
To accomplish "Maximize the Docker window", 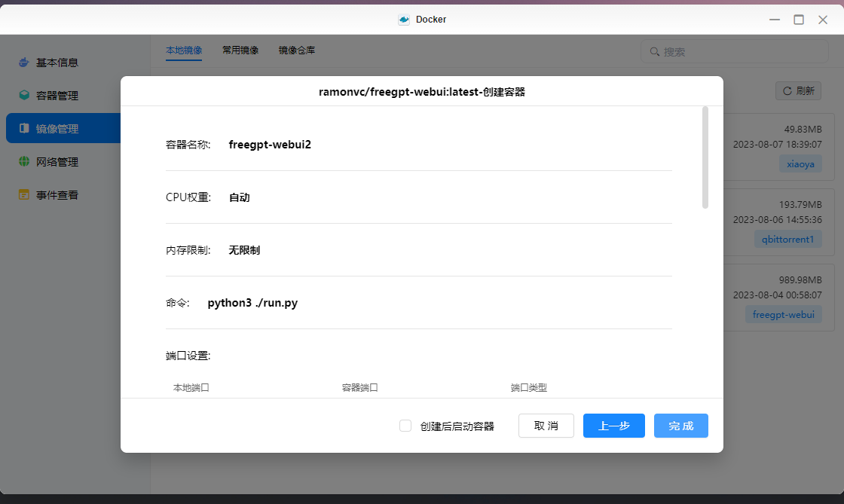I will (x=799, y=20).
